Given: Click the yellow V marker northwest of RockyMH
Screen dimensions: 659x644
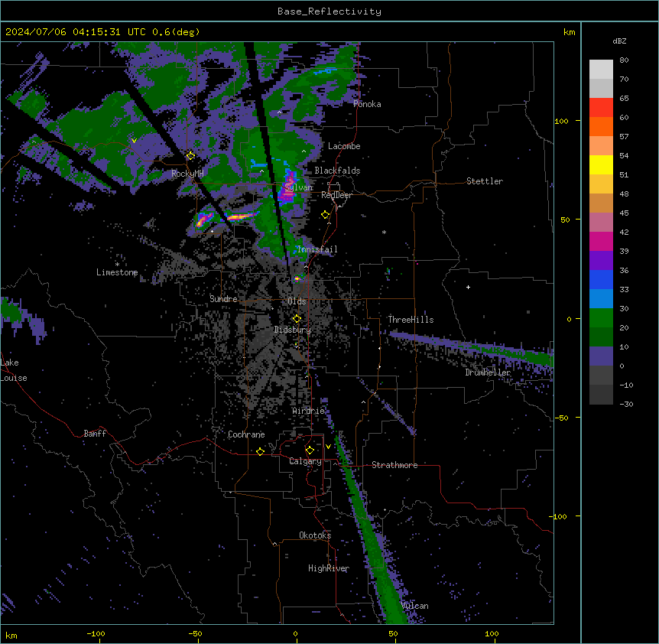Looking at the screenshot, I should [x=134, y=141].
